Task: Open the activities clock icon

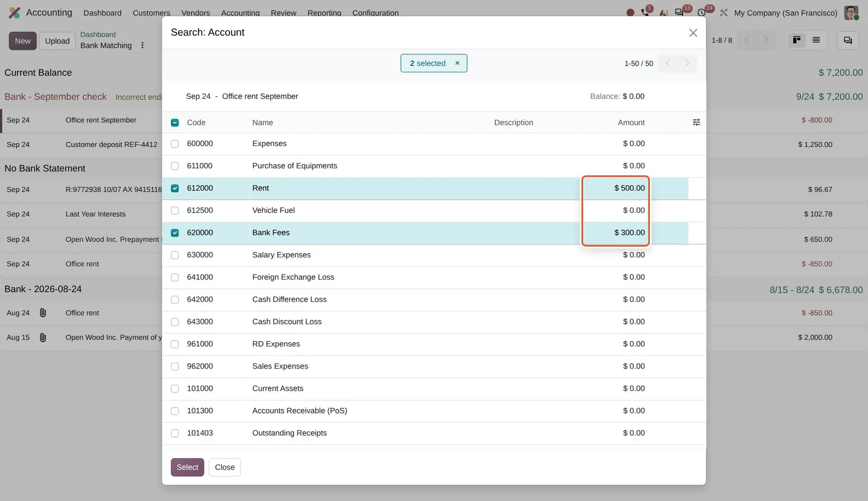Action: [x=701, y=12]
